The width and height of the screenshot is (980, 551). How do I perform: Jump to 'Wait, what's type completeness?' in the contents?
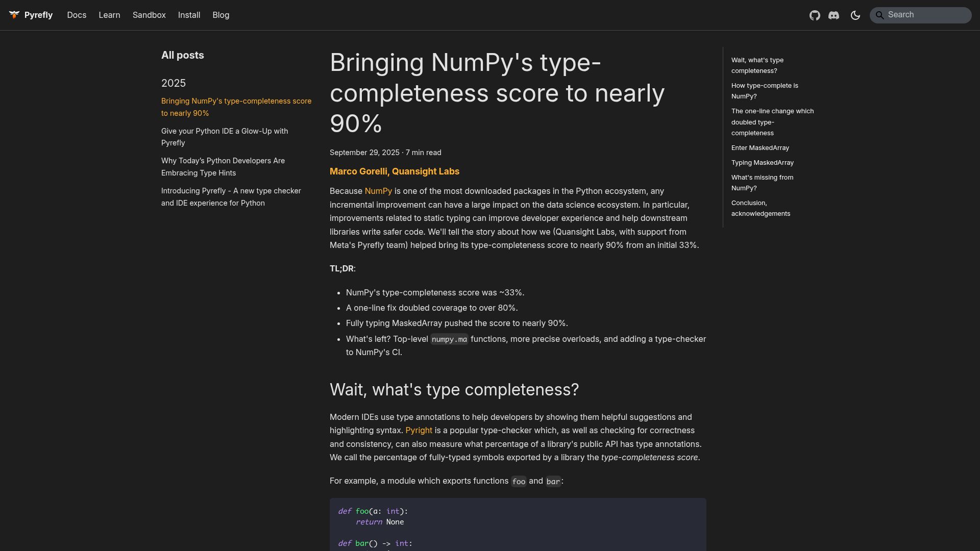click(757, 65)
